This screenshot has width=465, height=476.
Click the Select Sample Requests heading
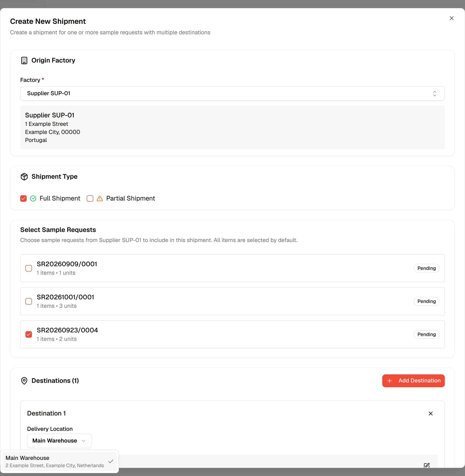click(x=58, y=230)
